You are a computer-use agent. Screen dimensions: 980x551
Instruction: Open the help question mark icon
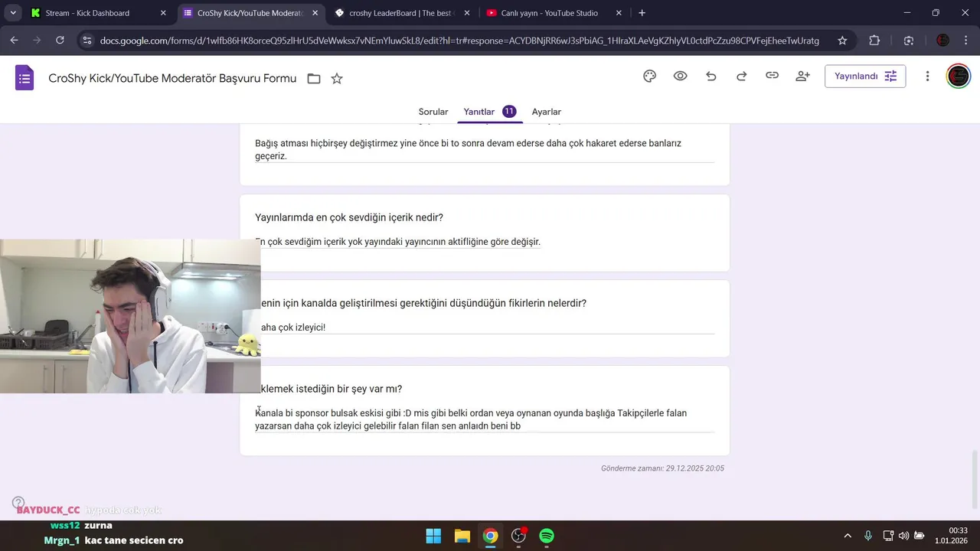coord(18,504)
